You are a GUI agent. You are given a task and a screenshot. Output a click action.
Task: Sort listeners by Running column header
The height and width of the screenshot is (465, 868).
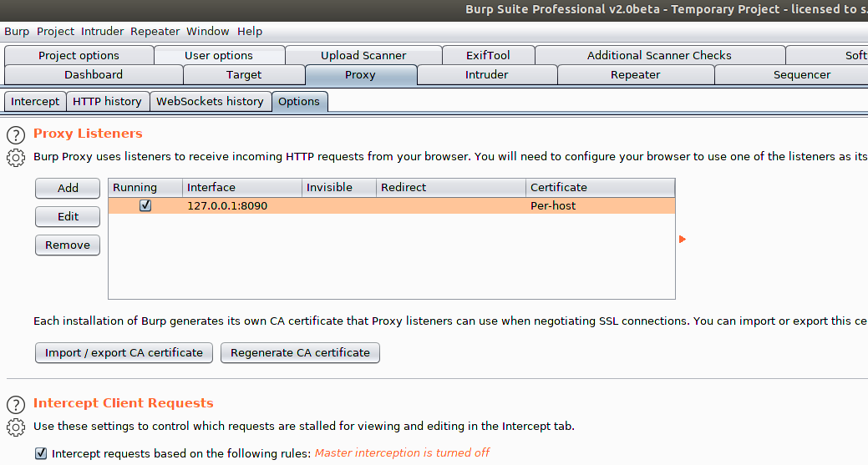click(x=145, y=188)
